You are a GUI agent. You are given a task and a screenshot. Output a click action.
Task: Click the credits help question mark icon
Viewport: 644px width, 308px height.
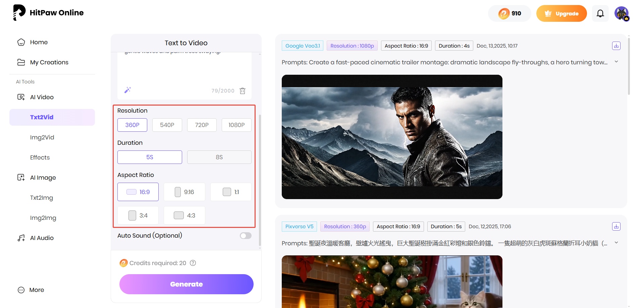193,263
